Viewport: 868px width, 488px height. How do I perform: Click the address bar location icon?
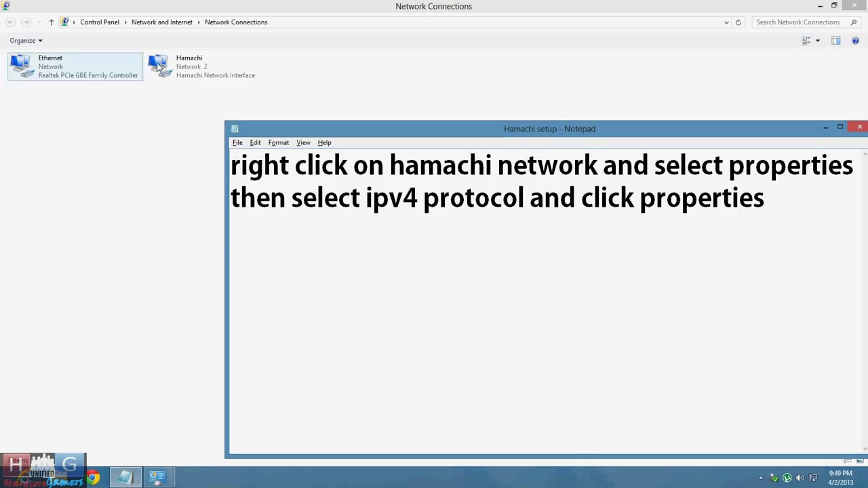pos(64,22)
